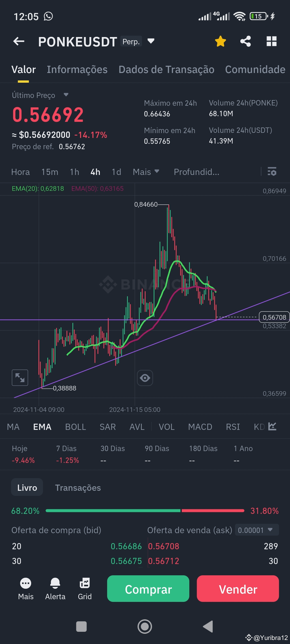290x644 pixels.
Task: Open the Mais menu icon at bottom
Action: point(26,589)
